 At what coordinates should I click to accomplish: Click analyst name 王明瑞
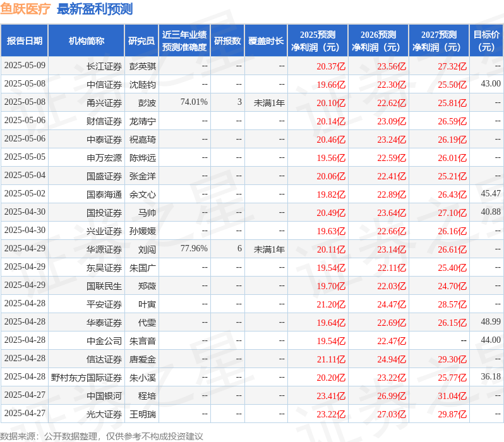[143, 415]
